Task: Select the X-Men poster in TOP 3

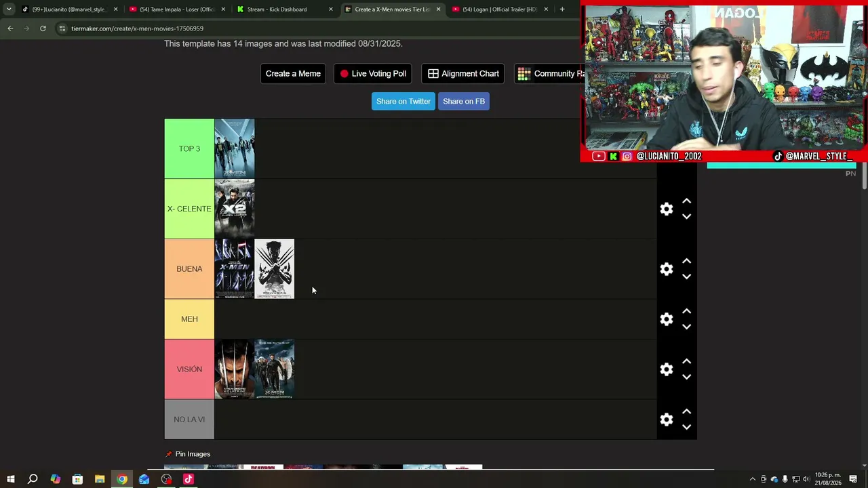Action: [235, 149]
